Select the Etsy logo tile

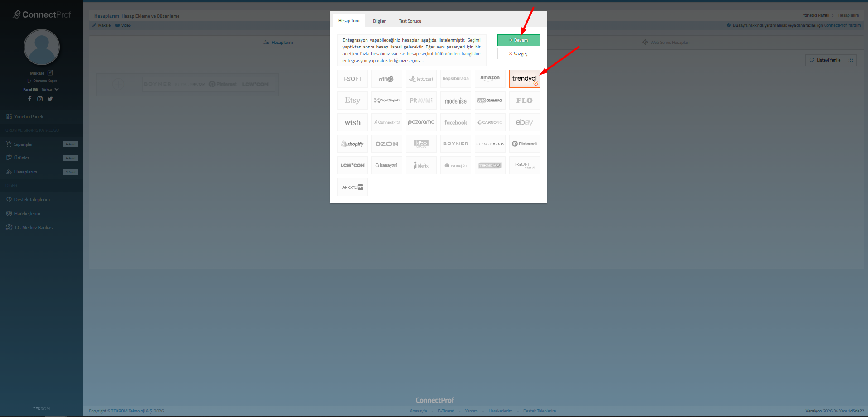pyautogui.click(x=352, y=101)
